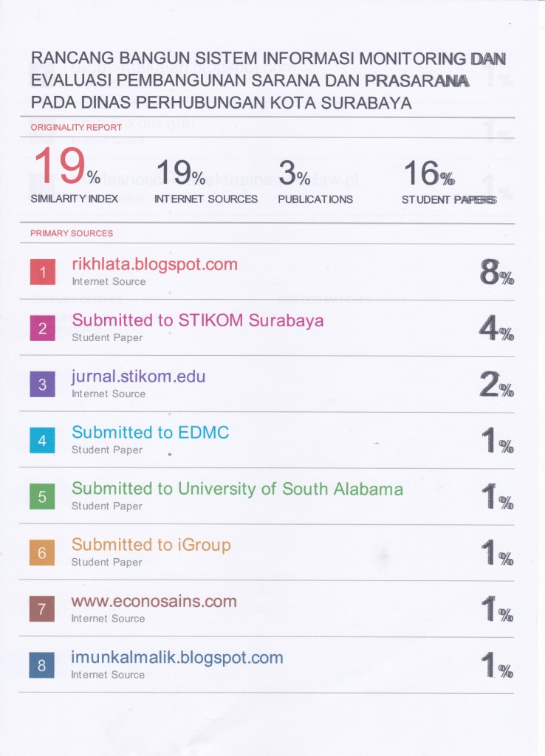
Task: Click the 3% Publications statistic
Action: 294,174
